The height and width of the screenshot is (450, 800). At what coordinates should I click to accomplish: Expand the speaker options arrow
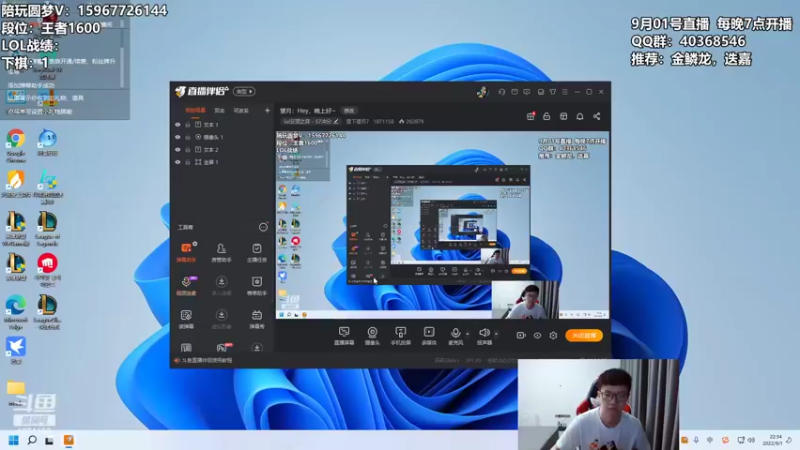496,334
